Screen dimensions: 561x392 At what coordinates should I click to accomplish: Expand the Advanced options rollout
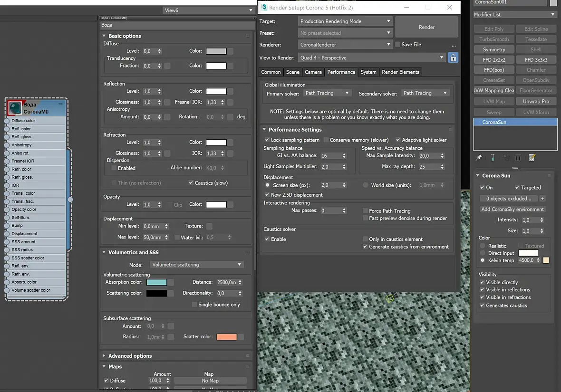(130, 356)
